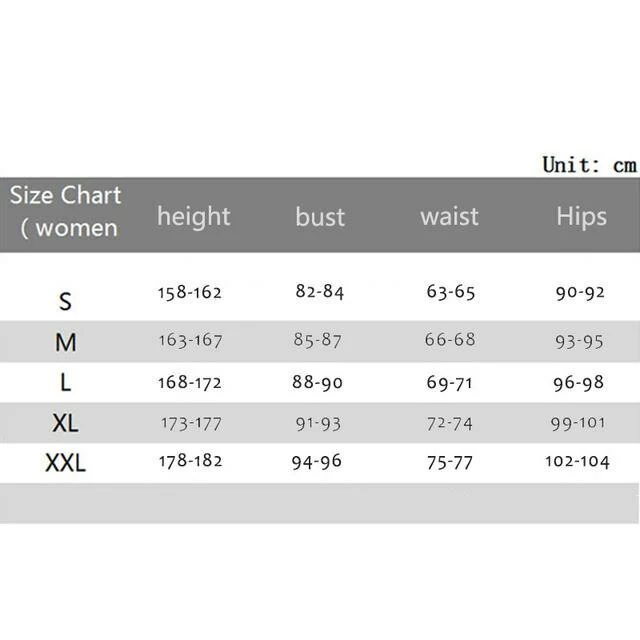Select the size 'L' row label

[66, 382]
